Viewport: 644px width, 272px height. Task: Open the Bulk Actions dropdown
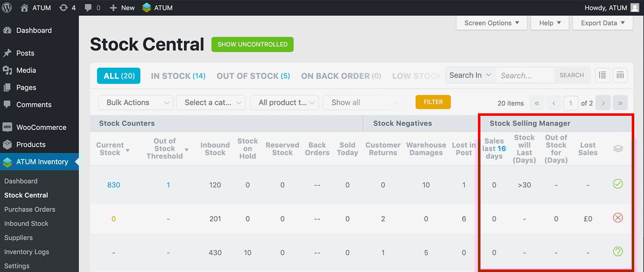point(136,103)
